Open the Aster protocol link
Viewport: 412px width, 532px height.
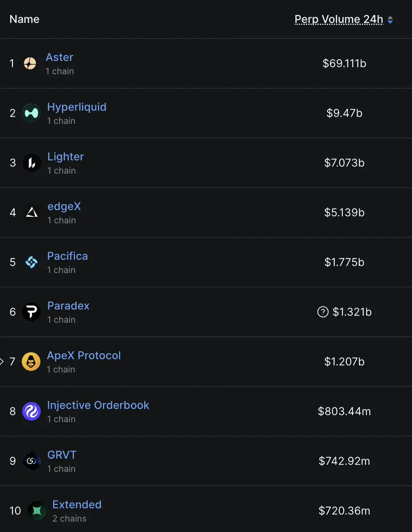[x=59, y=57]
